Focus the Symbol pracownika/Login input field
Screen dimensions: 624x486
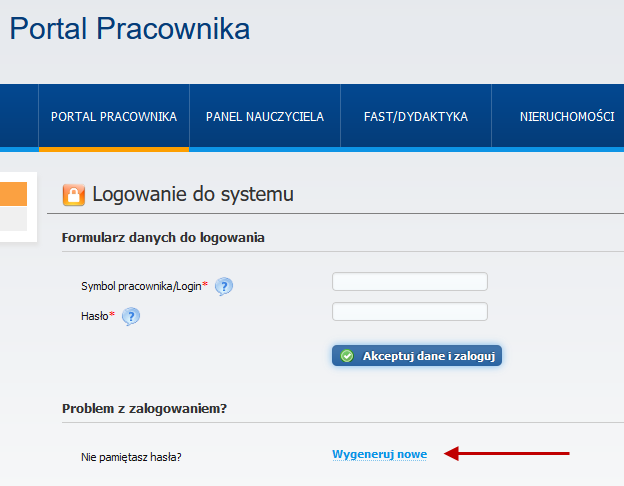[409, 282]
